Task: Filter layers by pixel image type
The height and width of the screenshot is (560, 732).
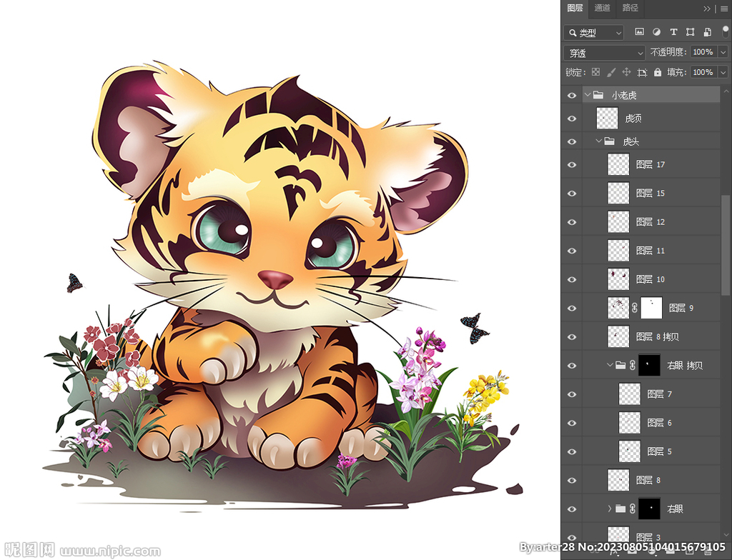Action: (x=639, y=32)
